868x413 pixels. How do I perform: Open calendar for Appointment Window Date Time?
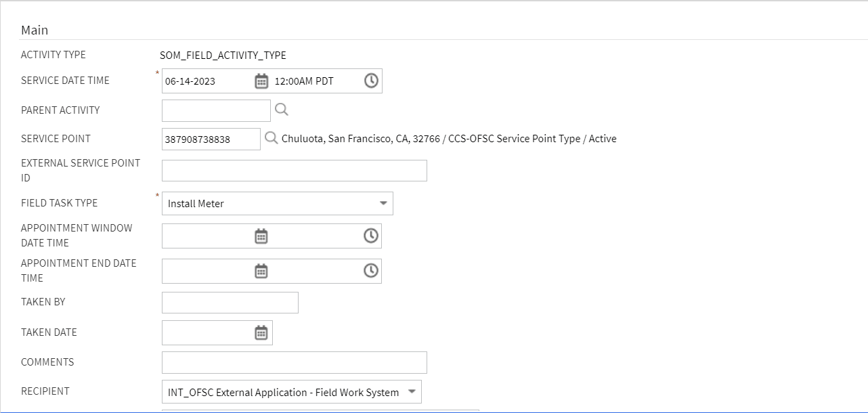261,236
